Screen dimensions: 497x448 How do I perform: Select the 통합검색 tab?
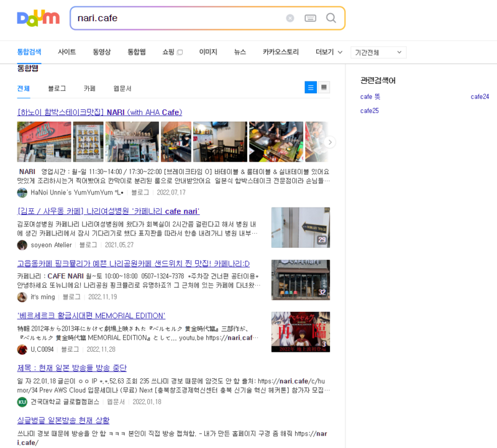29,52
